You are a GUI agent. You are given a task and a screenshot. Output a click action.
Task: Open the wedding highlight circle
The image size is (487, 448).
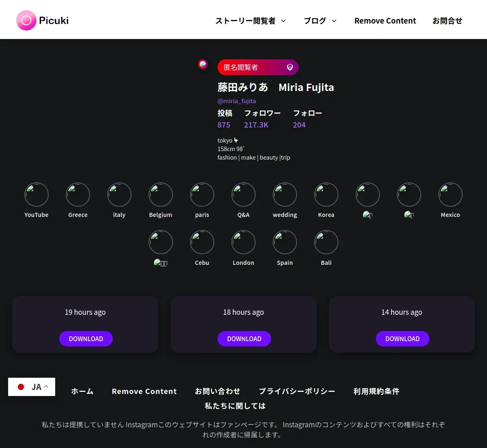285,195
